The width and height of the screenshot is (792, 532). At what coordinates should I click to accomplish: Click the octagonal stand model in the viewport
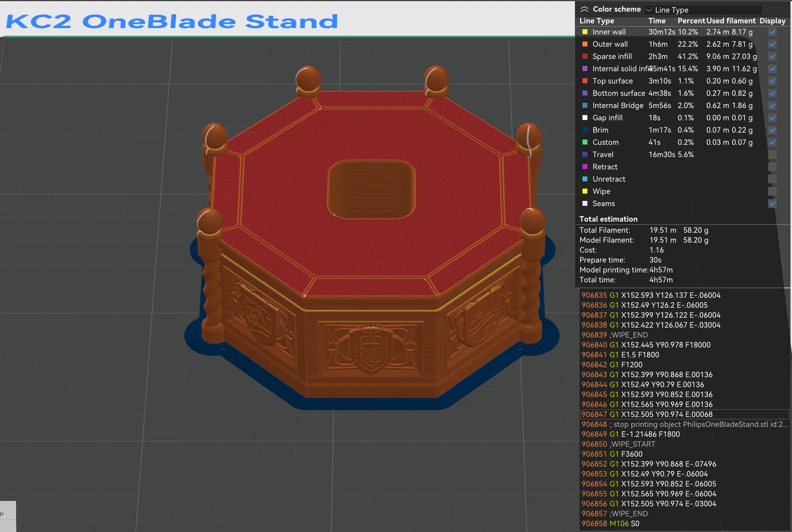[371, 238]
